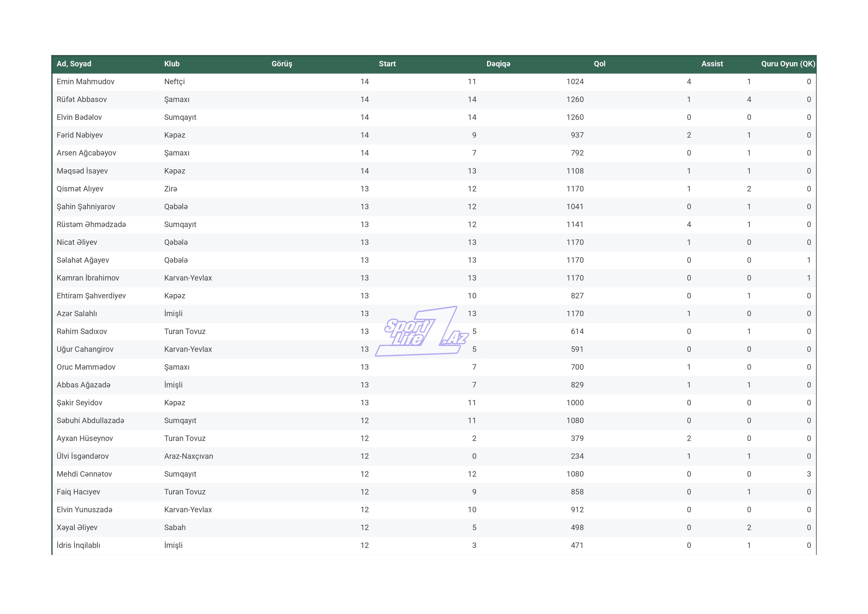Screen dimensions: 868x614
Task: Click on Mehdi Cənnətov's name
Action: pos(84,474)
